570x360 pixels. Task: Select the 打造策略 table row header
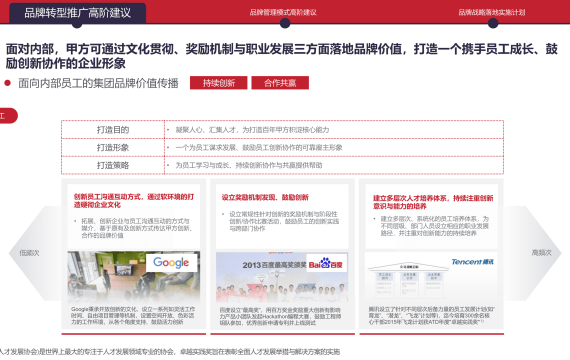pos(113,165)
